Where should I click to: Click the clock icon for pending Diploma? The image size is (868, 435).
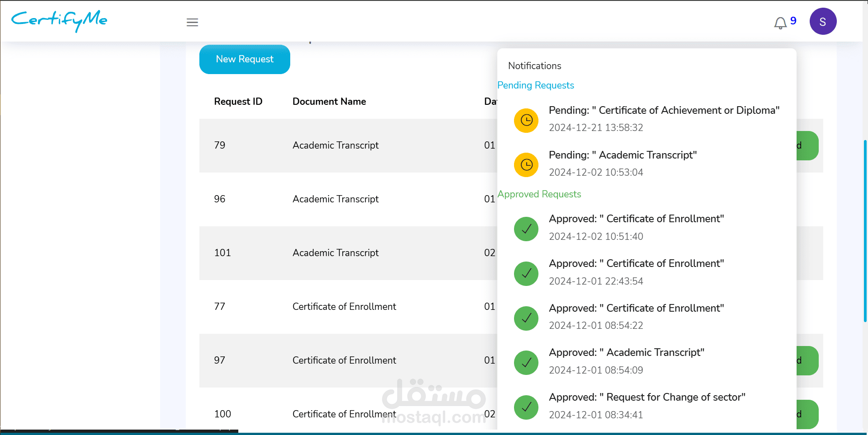pos(526,120)
